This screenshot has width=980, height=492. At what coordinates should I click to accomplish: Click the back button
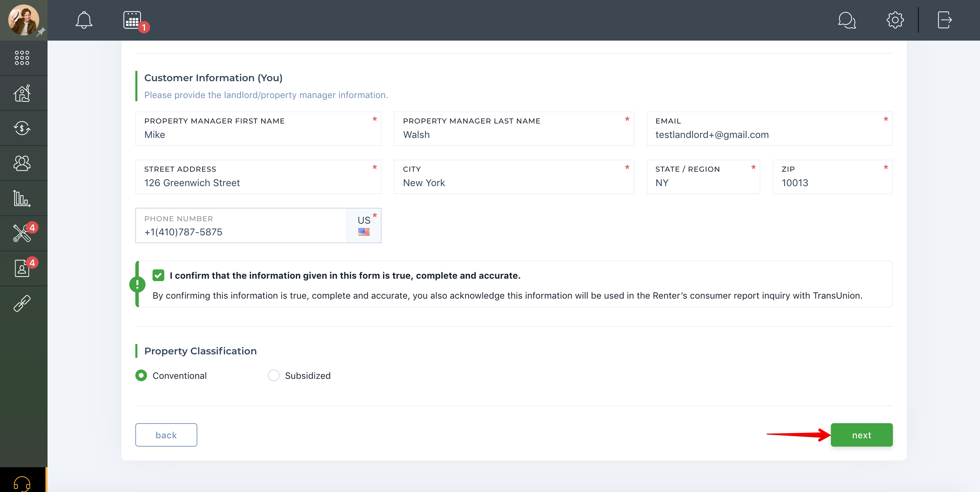pyautogui.click(x=166, y=435)
